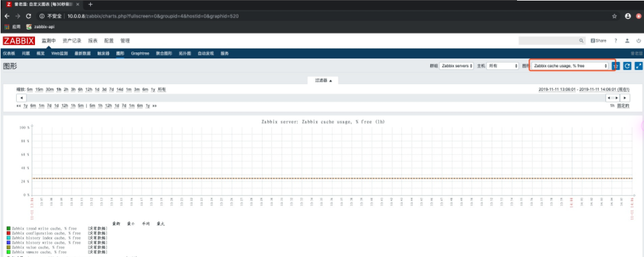Click the left arrow timeline scroll button
644x257 pixels.
click(21, 98)
